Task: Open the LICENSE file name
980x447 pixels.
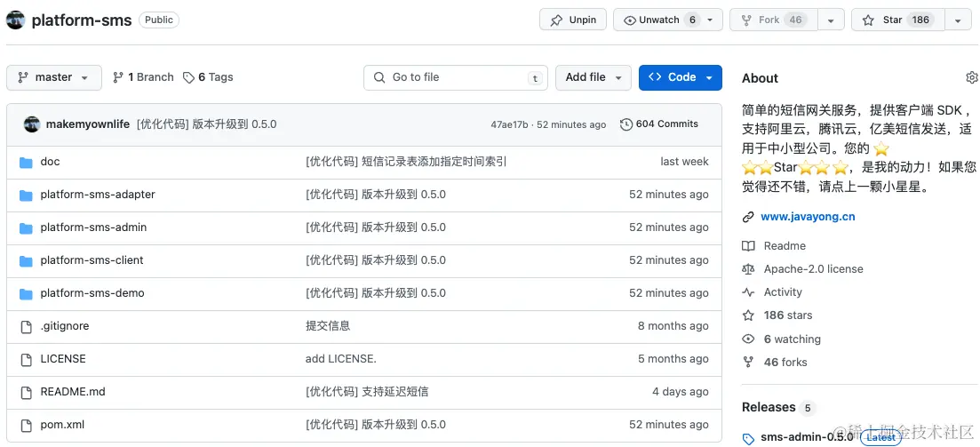Action: [63, 360]
